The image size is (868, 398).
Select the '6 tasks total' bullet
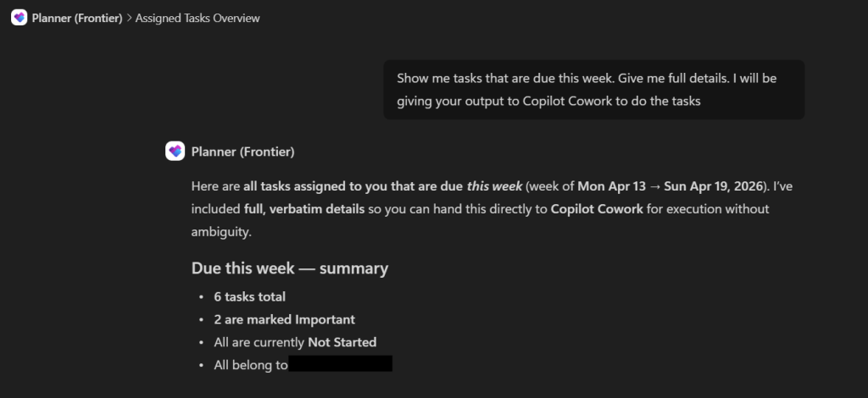(x=249, y=296)
